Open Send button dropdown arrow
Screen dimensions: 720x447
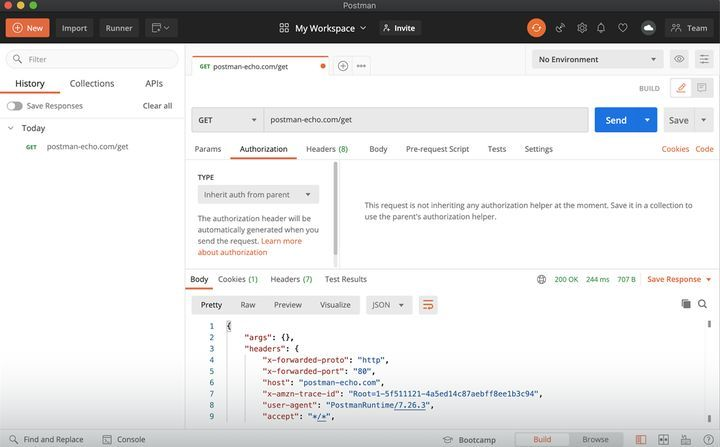[647, 120]
